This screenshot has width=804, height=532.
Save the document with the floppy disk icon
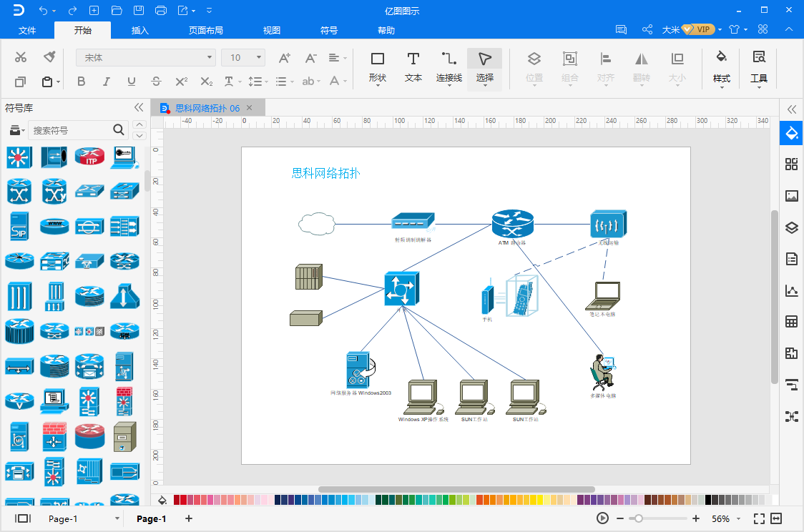[x=139, y=10]
